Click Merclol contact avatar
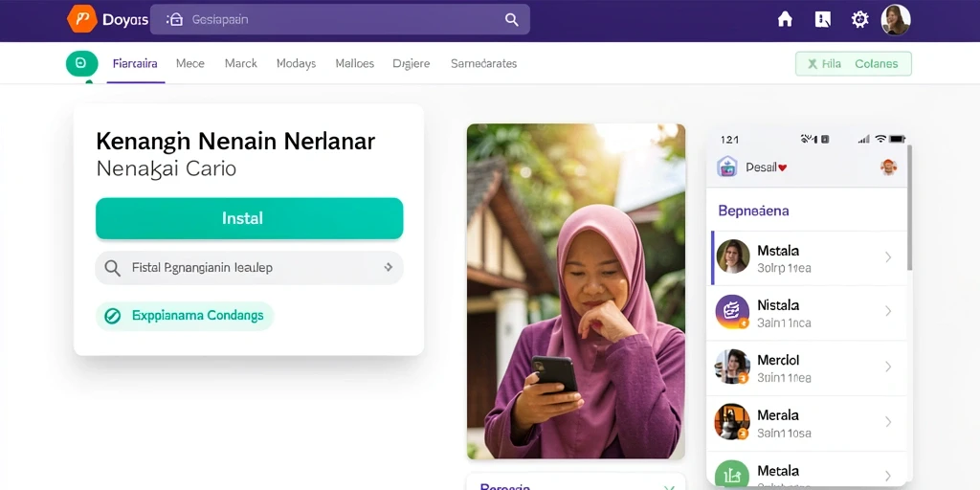This screenshot has width=980, height=490. (x=732, y=367)
